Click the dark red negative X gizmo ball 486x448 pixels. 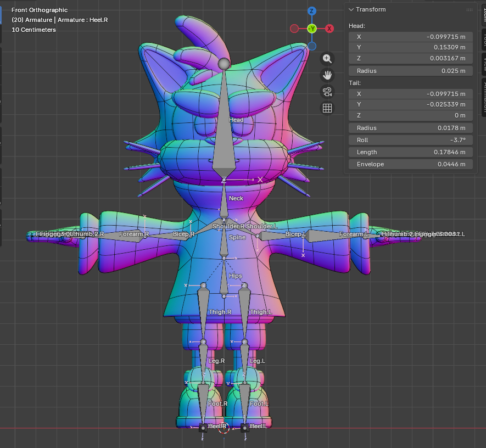click(x=294, y=29)
